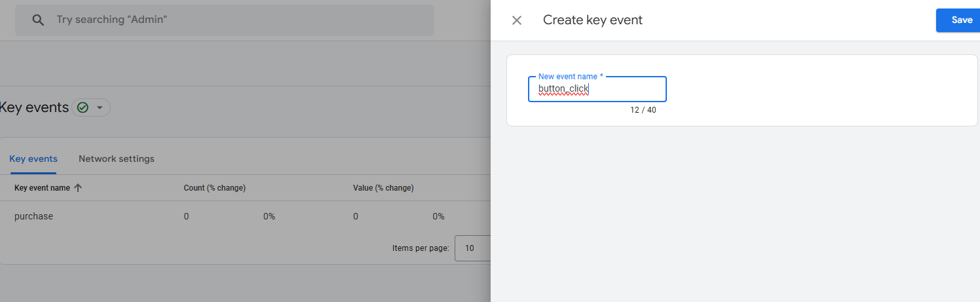The image size is (980, 302).
Task: Click the Count (% change) column header
Action: click(x=215, y=188)
